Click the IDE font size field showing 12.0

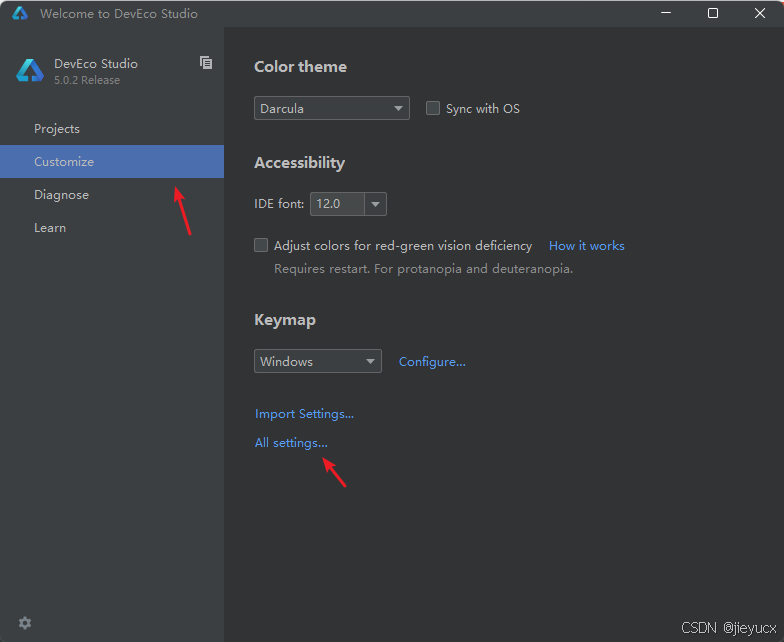338,204
